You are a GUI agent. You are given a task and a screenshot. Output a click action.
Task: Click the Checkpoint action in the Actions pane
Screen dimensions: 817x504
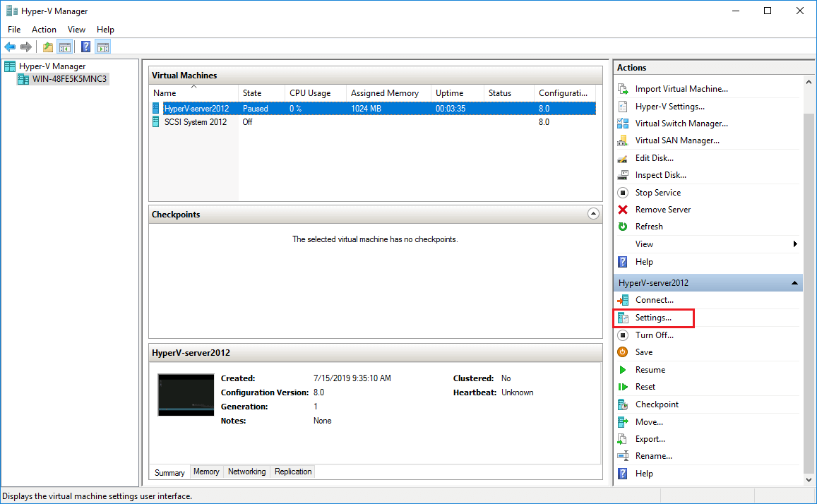click(657, 404)
